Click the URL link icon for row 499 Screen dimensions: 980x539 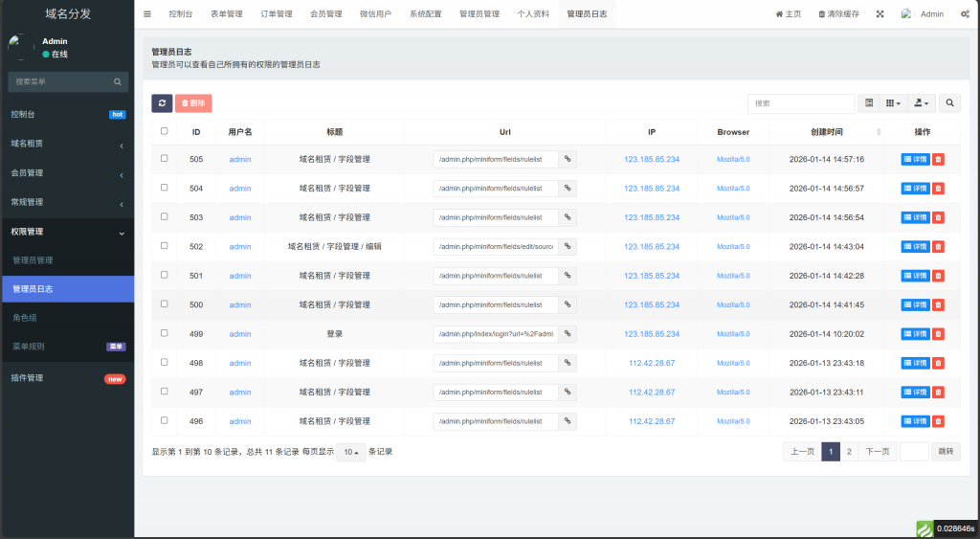(x=568, y=334)
